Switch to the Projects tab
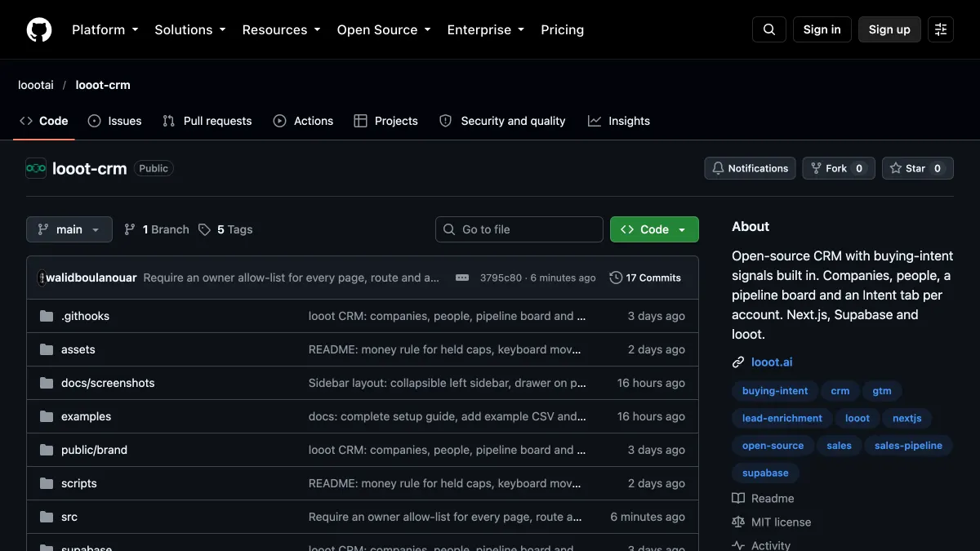This screenshot has height=551, width=980. (386, 121)
